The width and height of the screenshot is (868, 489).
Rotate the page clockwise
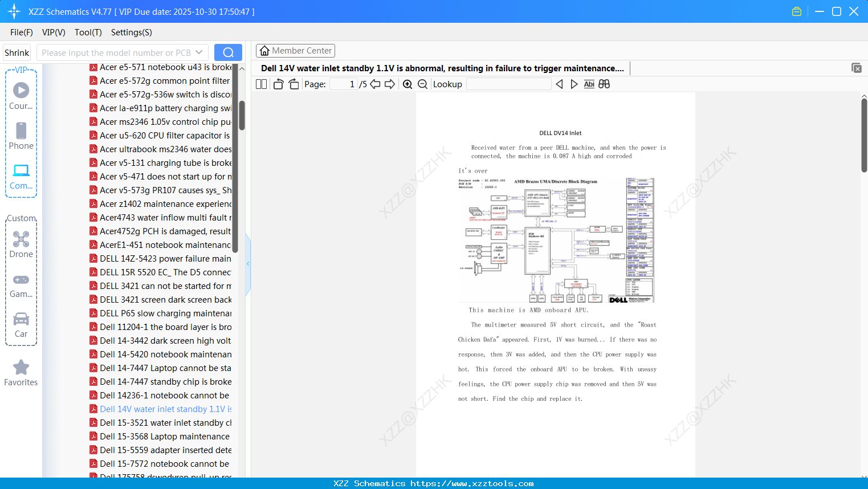coord(294,84)
